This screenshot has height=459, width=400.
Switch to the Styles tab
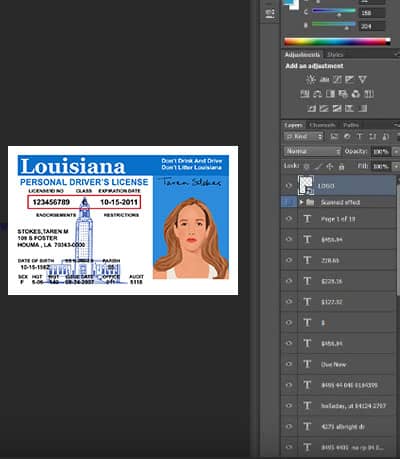(335, 54)
